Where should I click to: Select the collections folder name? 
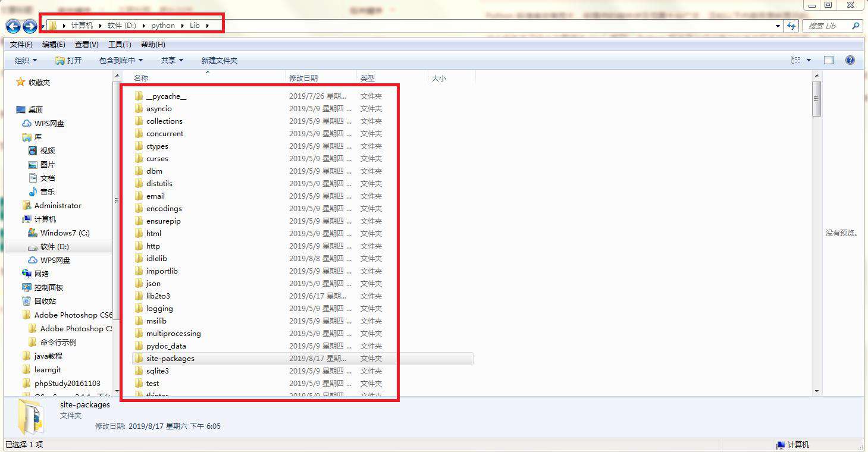[x=164, y=121]
